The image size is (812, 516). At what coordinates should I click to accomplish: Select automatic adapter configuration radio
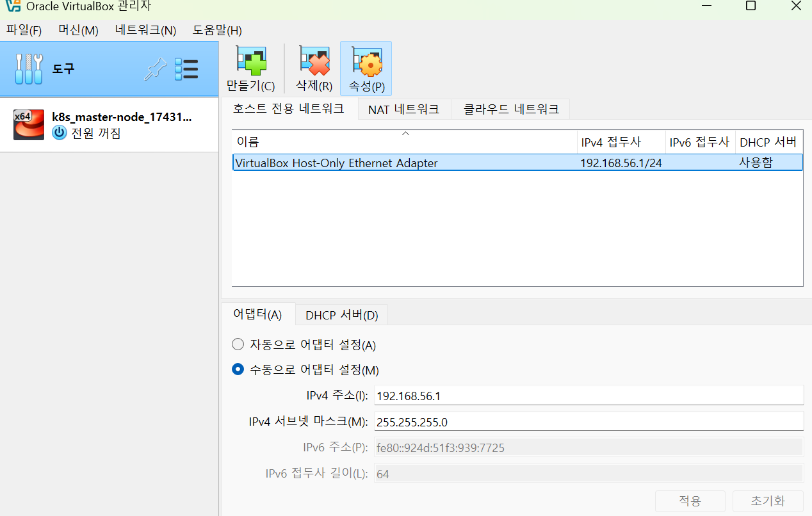[x=238, y=344]
